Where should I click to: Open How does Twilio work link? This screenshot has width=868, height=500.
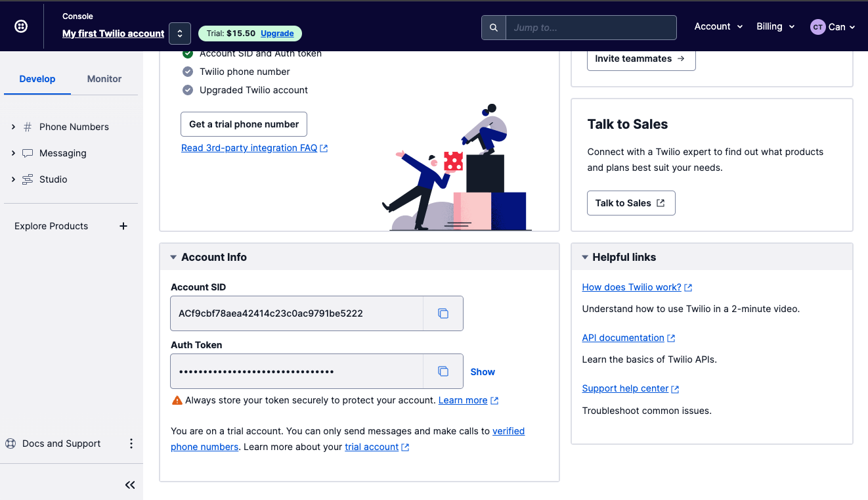tap(637, 287)
